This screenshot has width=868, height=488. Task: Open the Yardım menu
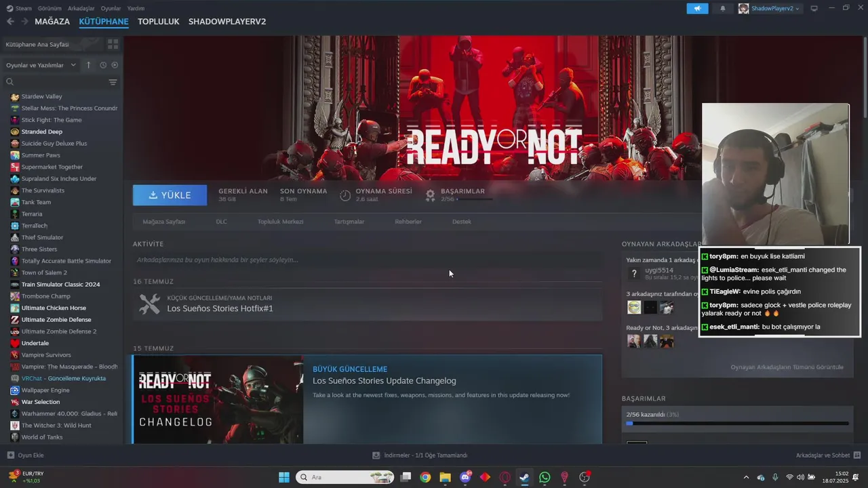tap(136, 8)
